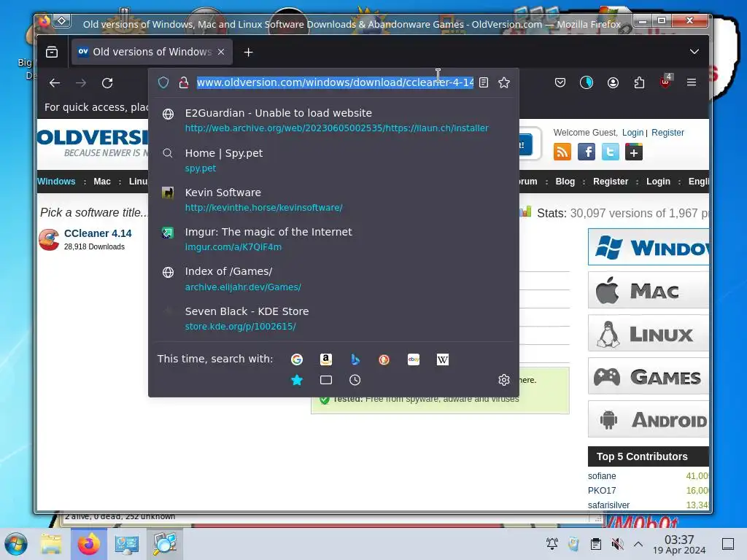Open Blog in the site navigation
The width and height of the screenshot is (747, 560).
tap(565, 182)
